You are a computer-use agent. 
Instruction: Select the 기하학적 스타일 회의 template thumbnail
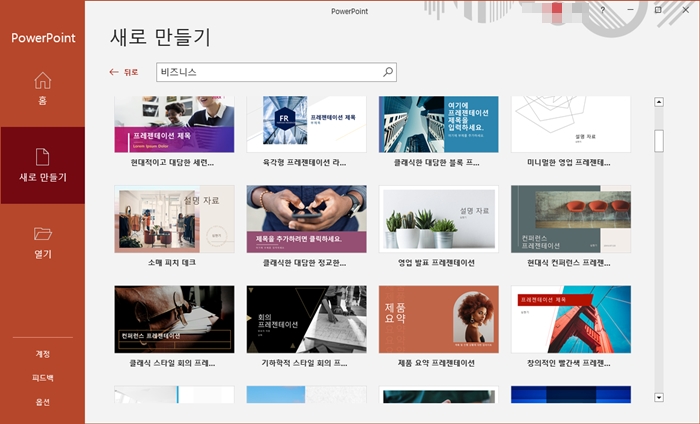pyautogui.click(x=306, y=320)
